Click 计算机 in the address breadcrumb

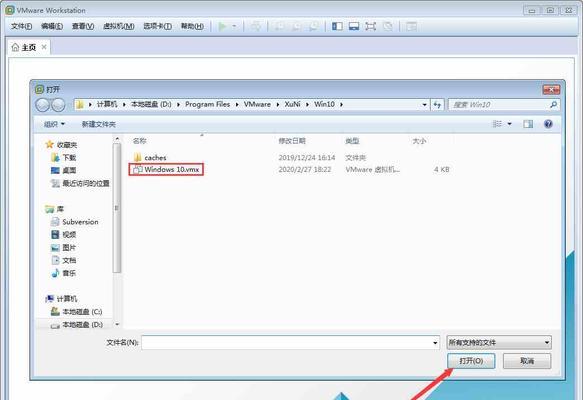[x=107, y=104]
